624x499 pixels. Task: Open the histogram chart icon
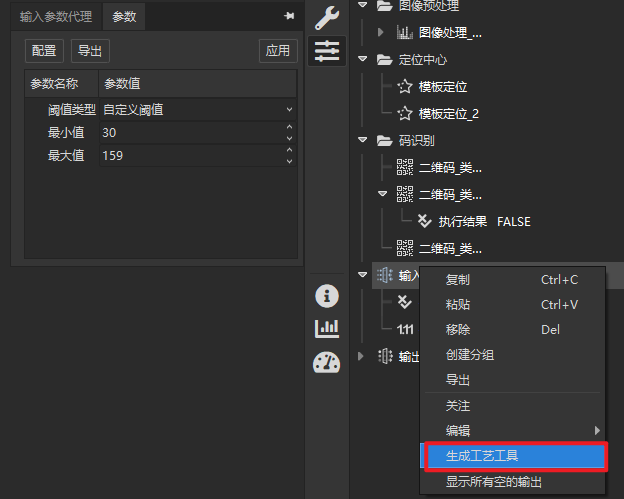pyautogui.click(x=327, y=328)
